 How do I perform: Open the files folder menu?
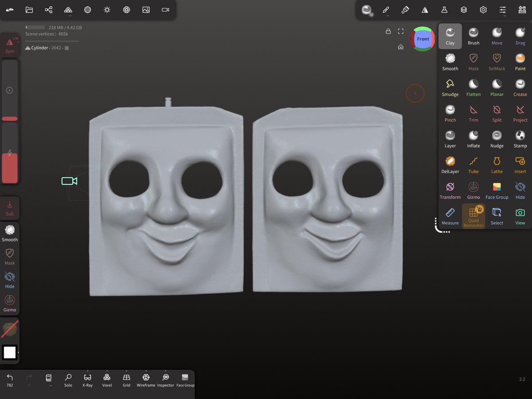point(29,10)
